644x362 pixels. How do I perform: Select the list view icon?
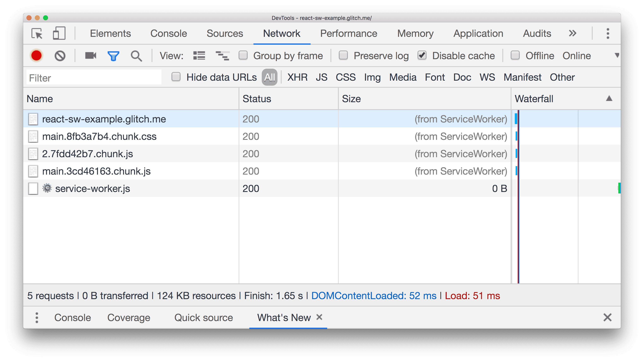click(199, 56)
